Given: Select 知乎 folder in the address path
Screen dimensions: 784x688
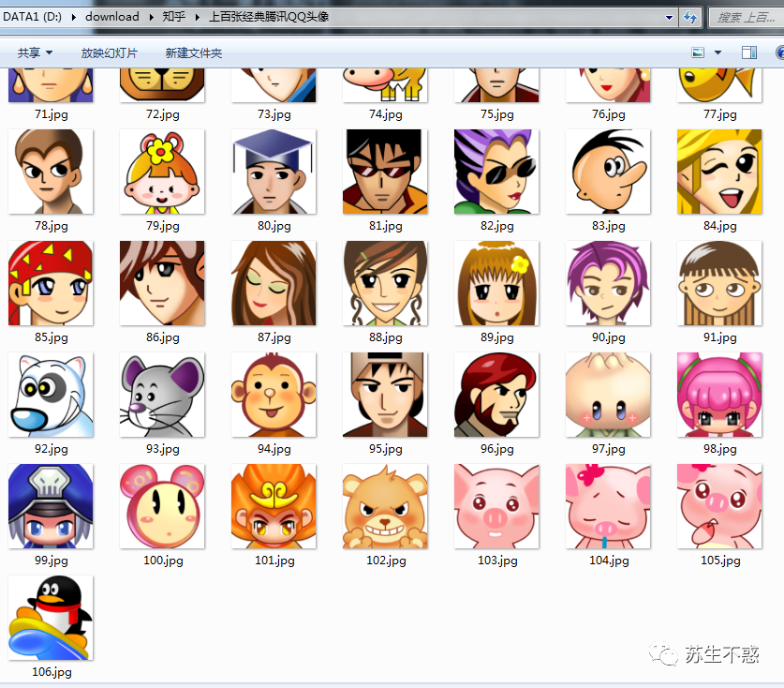Looking at the screenshot, I should (174, 17).
